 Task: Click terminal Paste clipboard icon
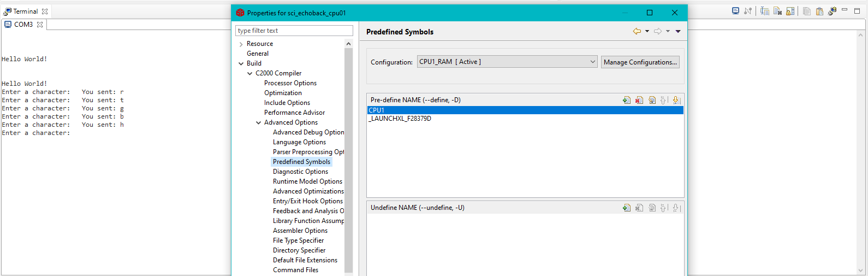tap(819, 11)
